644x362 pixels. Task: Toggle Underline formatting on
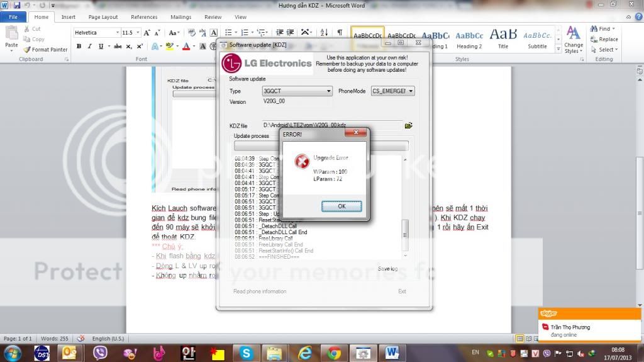click(99, 46)
